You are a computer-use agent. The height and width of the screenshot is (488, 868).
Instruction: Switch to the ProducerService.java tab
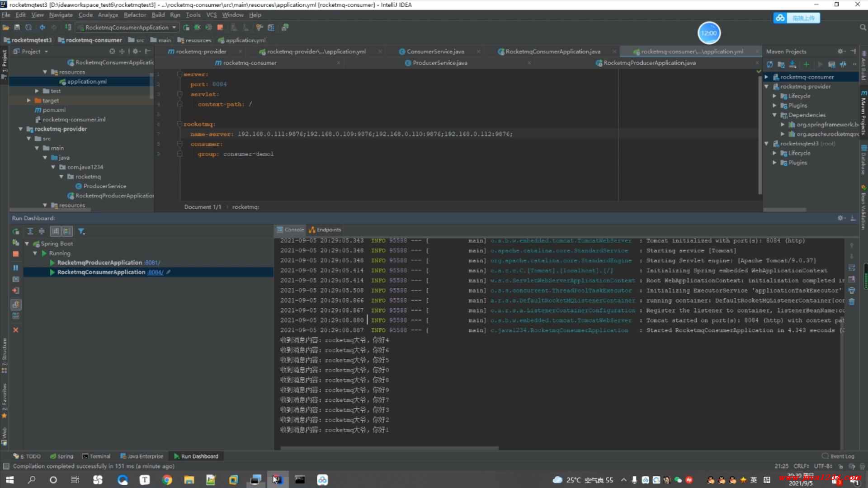(x=436, y=63)
